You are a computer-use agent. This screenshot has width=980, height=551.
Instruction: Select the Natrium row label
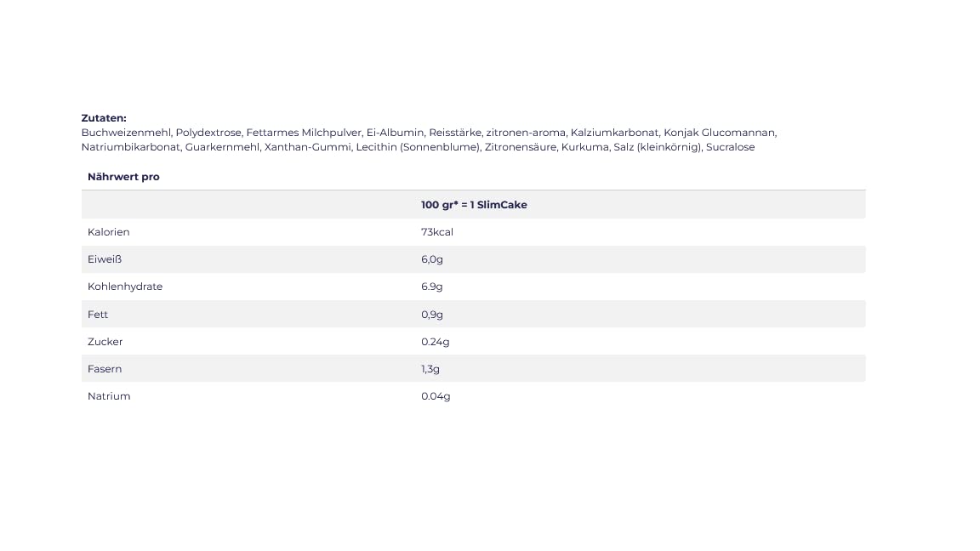(109, 396)
